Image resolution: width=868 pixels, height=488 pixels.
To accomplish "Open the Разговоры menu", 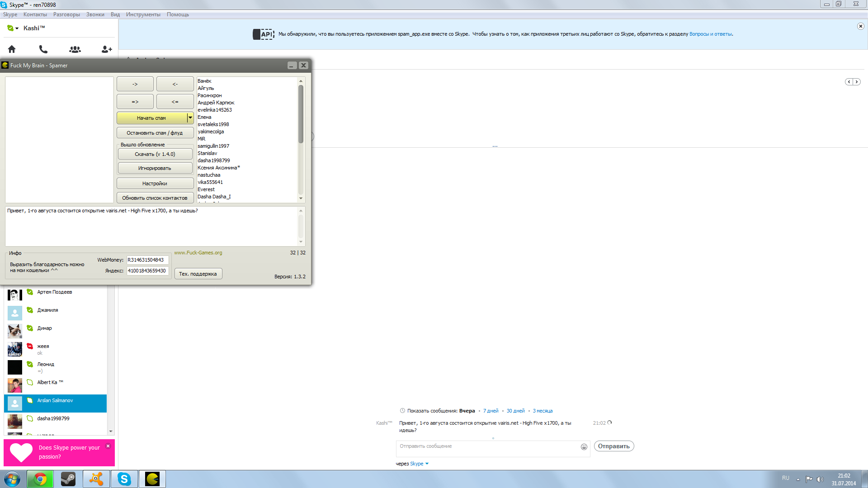I will (66, 14).
